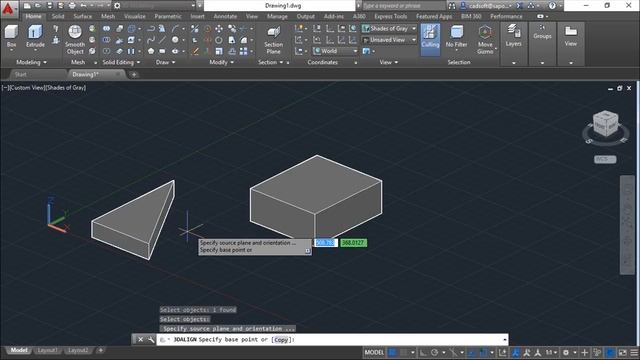Image resolution: width=640 pixels, height=360 pixels.
Task: Open the Unsaved View dropdown
Action: 389,40
